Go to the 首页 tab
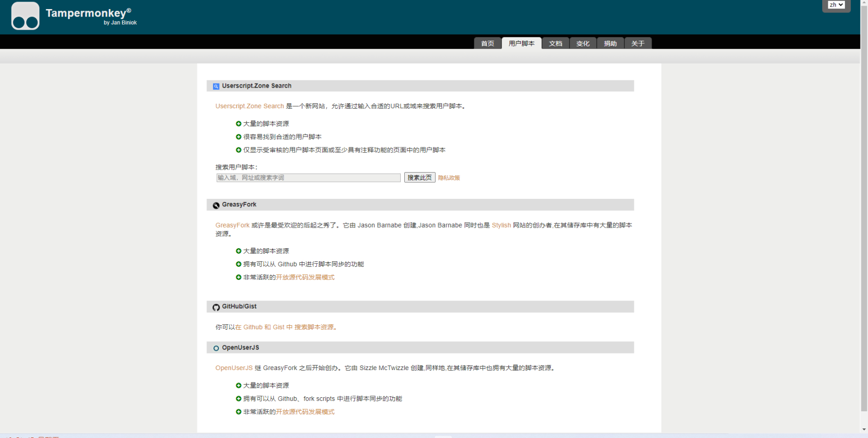Image resolution: width=868 pixels, height=438 pixels. [x=487, y=43]
